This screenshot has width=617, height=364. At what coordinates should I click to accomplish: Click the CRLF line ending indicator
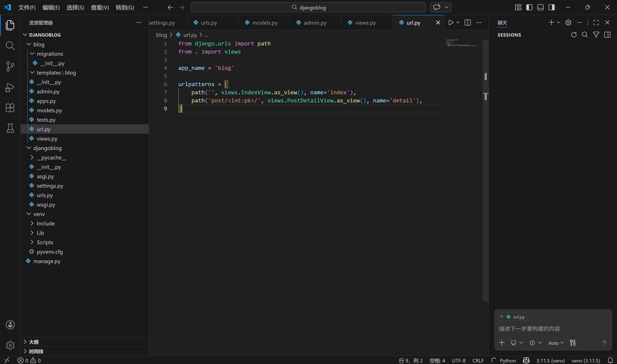(478, 360)
